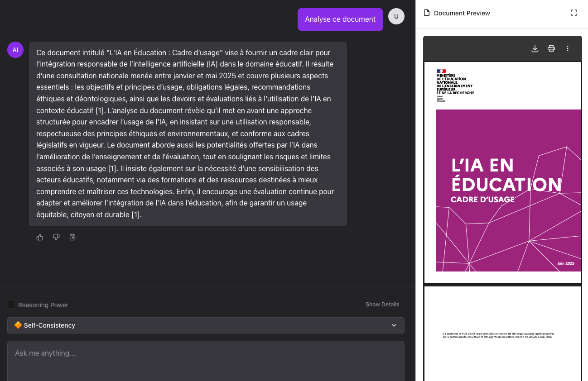Screen dimensions: 588x381
Task: Copy the AI response with the copy icon
Action: (72, 237)
